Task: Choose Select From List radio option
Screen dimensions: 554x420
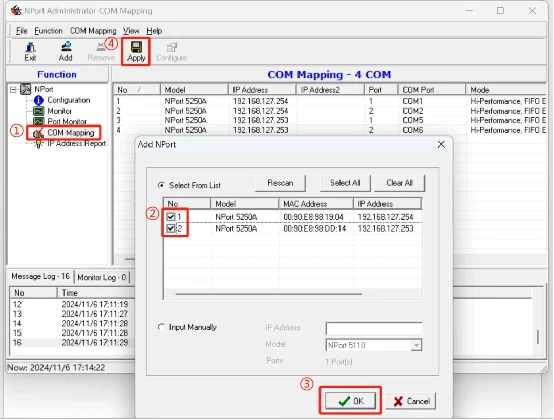Action: point(161,185)
